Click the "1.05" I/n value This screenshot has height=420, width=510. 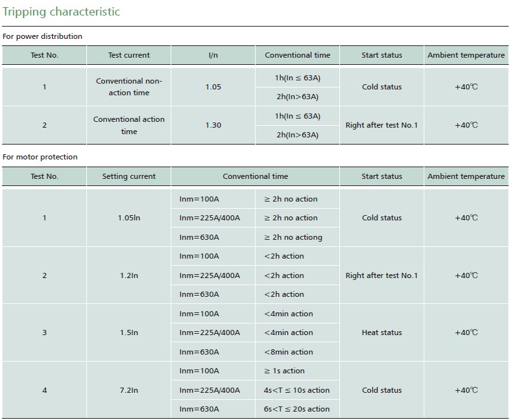(x=213, y=87)
